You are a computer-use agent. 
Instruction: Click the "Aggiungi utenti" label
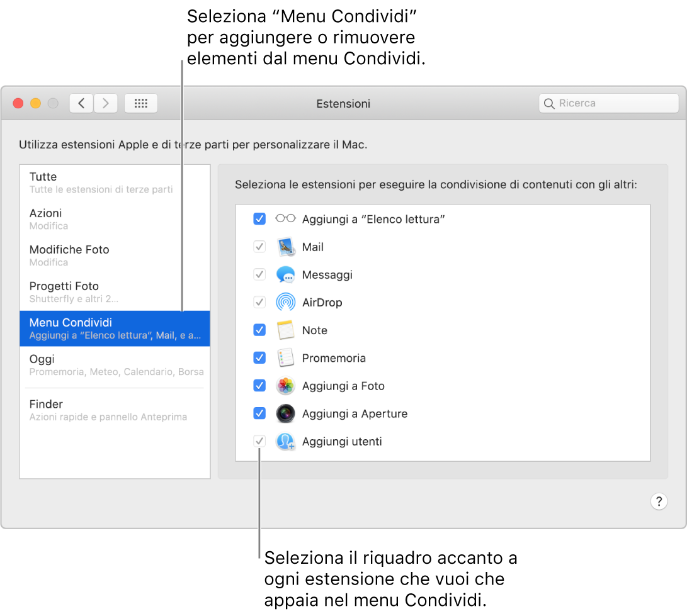pyautogui.click(x=342, y=441)
